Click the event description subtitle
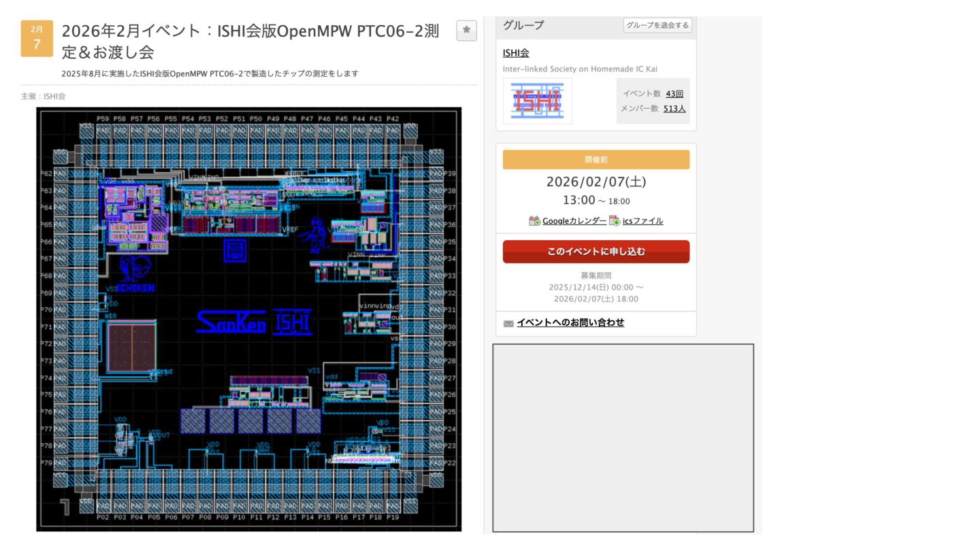The width and height of the screenshot is (980, 551). click(210, 73)
